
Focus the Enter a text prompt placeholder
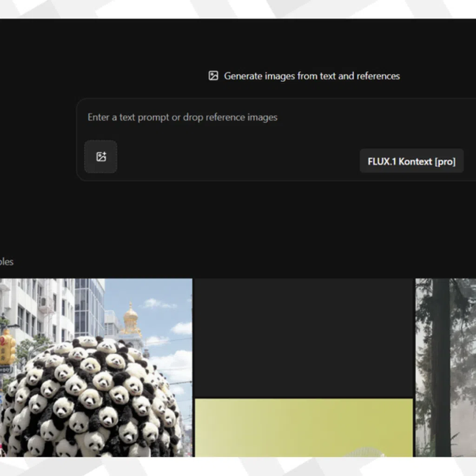pos(181,117)
